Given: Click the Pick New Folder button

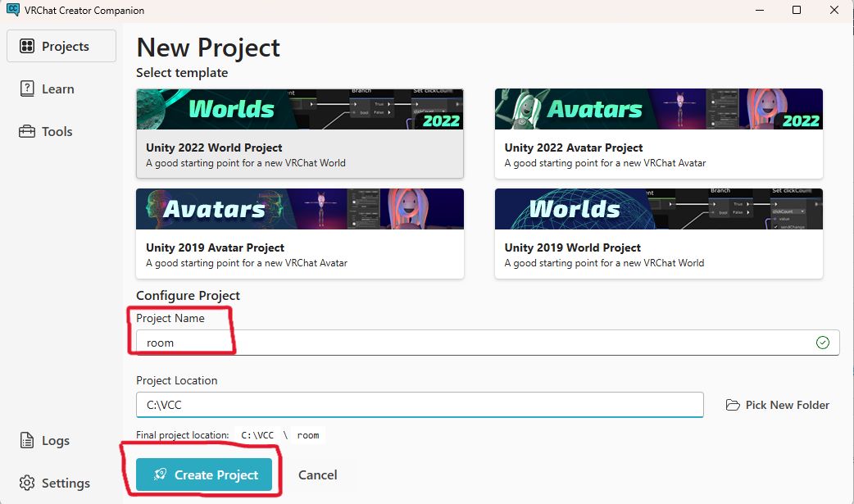Looking at the screenshot, I should 777,405.
